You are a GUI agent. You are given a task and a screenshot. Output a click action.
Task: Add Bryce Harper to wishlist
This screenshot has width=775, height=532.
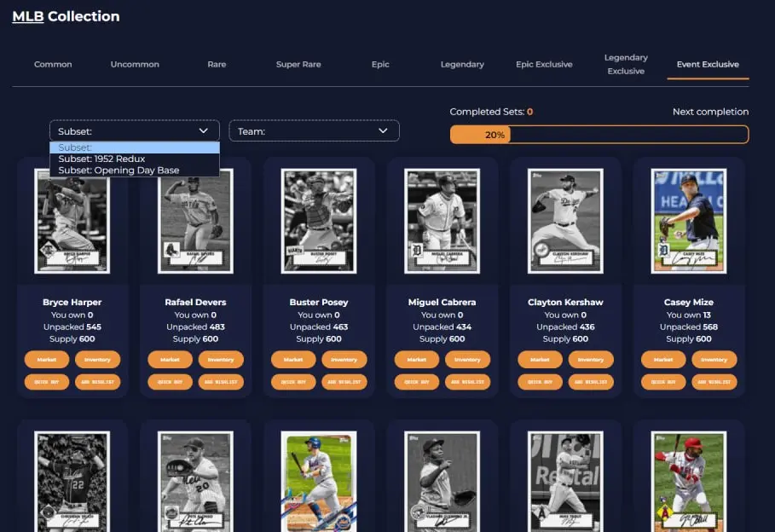click(x=97, y=382)
